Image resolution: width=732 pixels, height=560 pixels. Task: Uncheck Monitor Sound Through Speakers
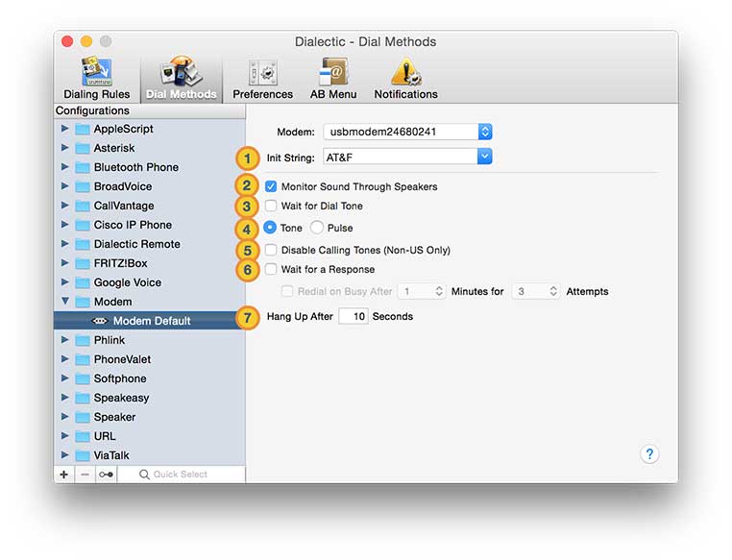point(270,186)
